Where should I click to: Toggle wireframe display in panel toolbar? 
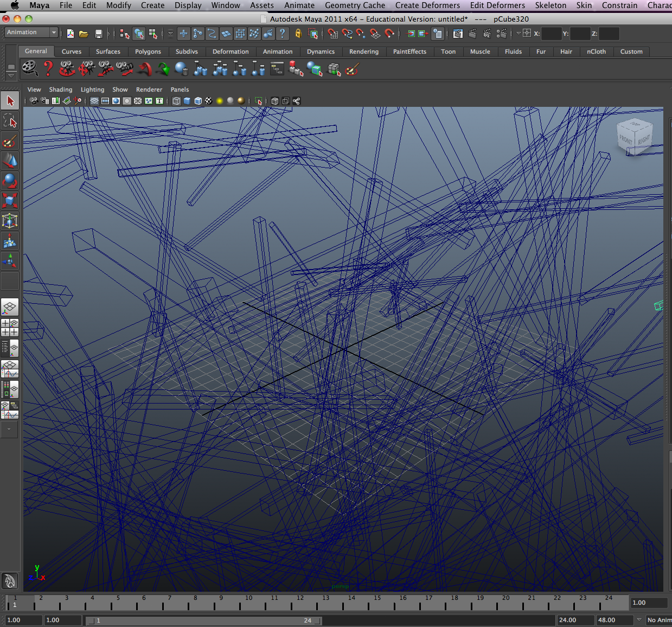tap(176, 101)
